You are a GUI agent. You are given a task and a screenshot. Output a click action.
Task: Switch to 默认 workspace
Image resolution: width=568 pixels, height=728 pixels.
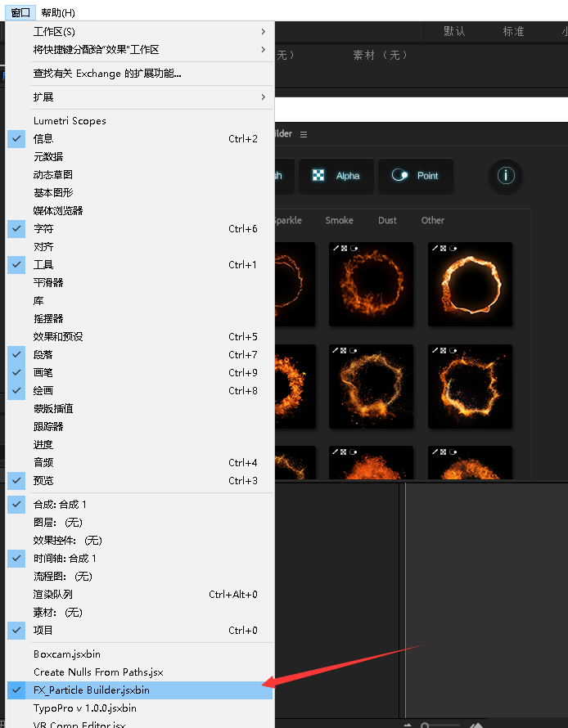pyautogui.click(x=454, y=32)
